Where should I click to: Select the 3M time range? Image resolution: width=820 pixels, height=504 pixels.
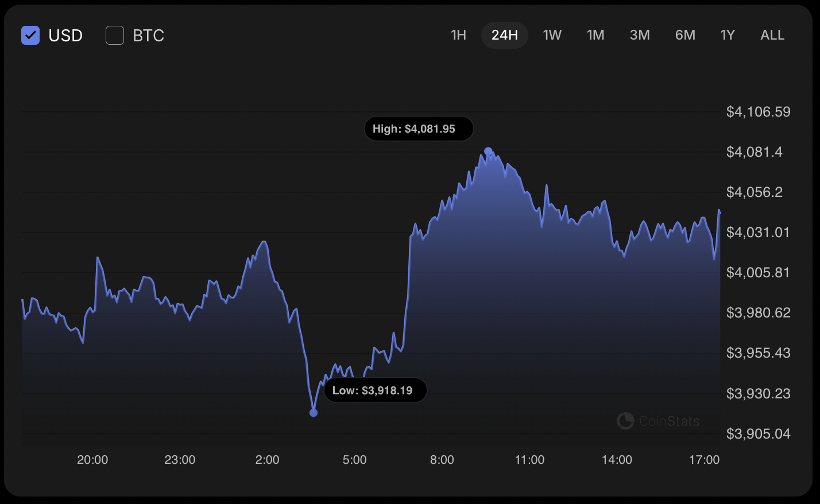pyautogui.click(x=640, y=35)
